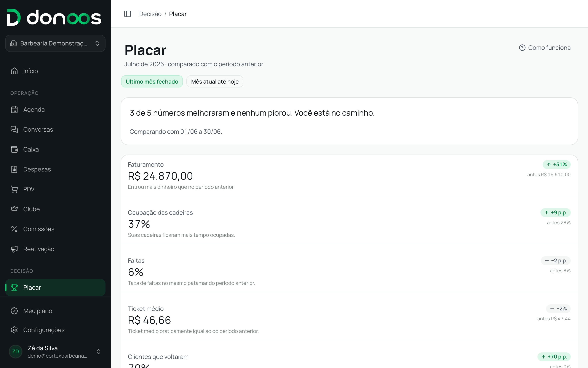Image resolution: width=588 pixels, height=368 pixels.
Task: Click the Início home icon
Action: click(x=14, y=71)
